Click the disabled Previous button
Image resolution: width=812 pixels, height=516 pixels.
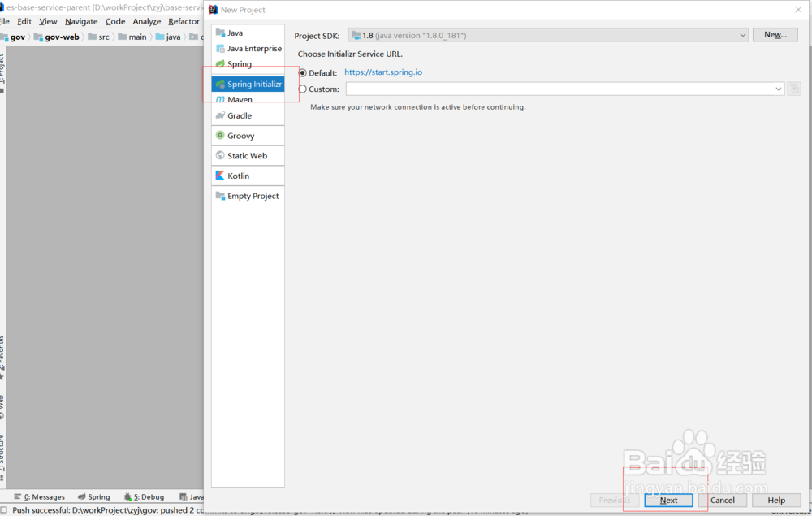pos(615,500)
